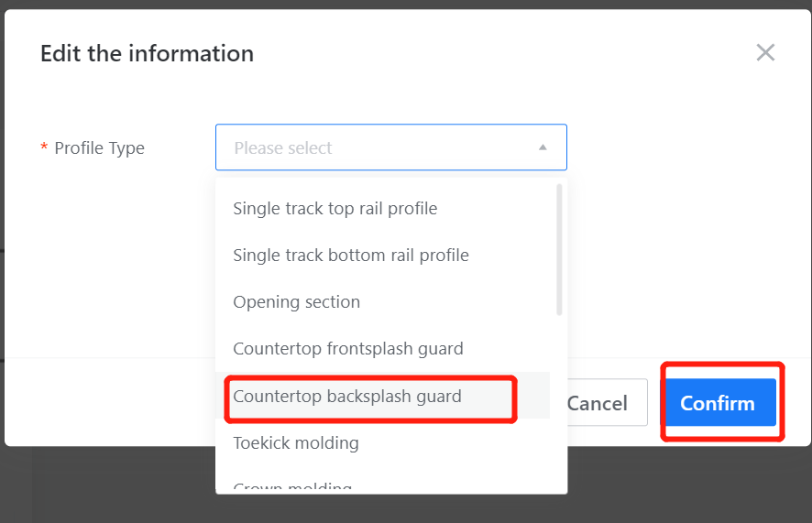The width and height of the screenshot is (812, 523).
Task: Click the dropdown list scrollbar thumb
Action: coord(559,247)
